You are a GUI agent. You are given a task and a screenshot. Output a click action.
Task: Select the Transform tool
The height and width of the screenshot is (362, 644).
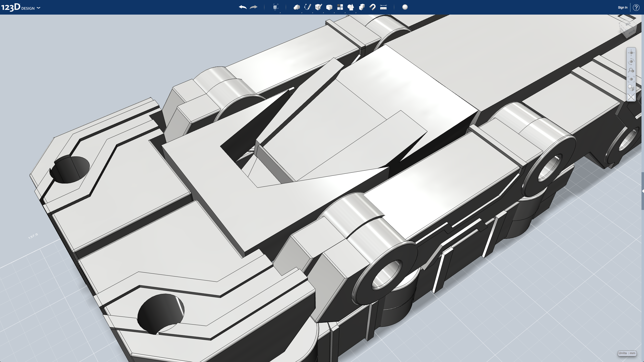point(275,7)
